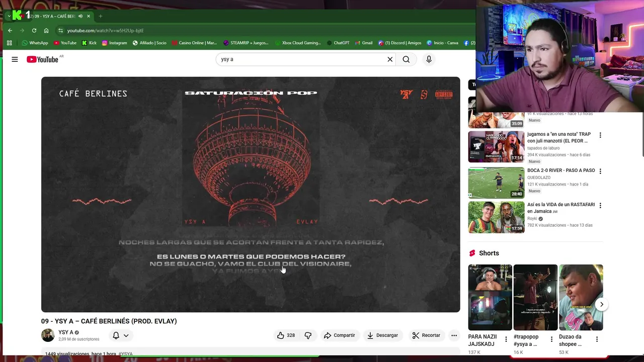Open the QUEGOLAZO channel name

click(539, 177)
